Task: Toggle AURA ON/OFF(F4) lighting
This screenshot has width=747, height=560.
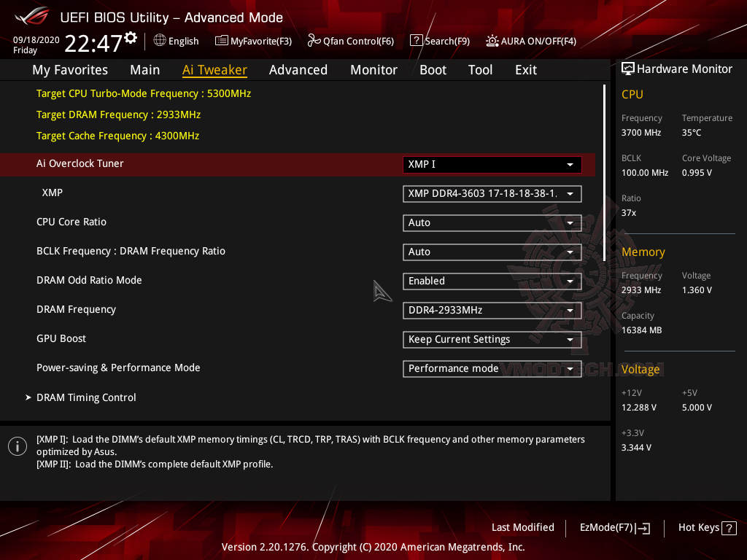Action: pos(492,41)
